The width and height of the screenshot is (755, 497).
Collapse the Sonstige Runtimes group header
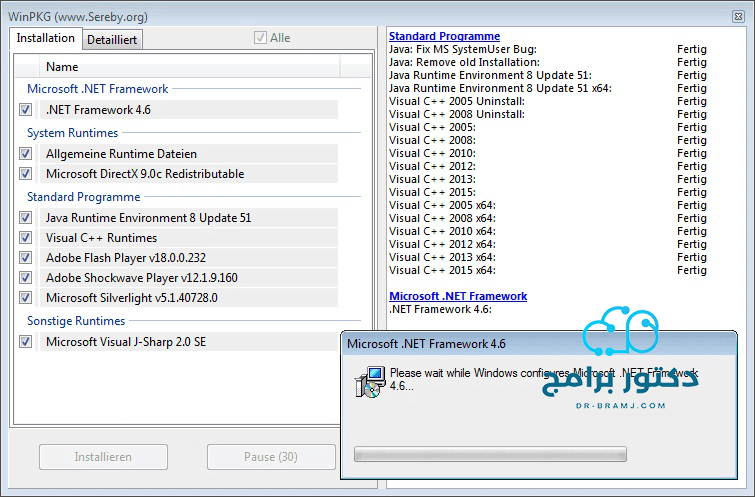click(x=76, y=321)
